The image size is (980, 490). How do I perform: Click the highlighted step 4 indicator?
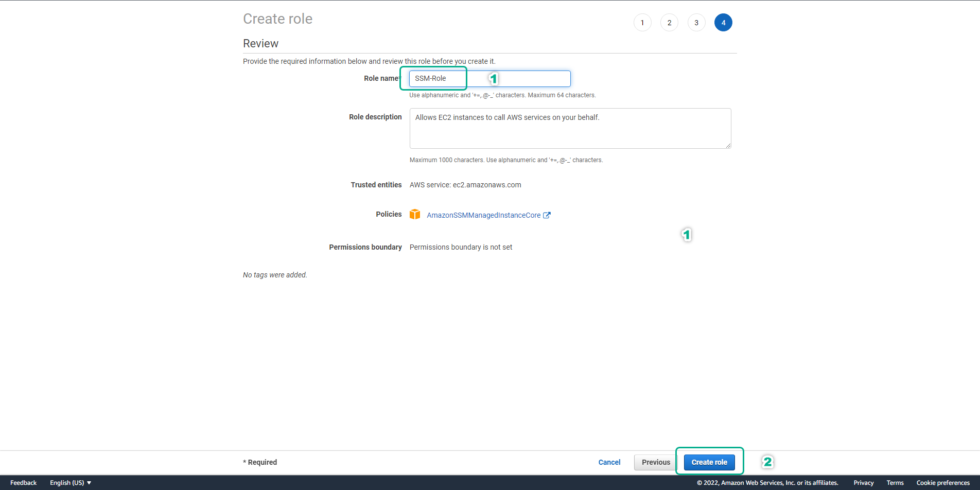[x=723, y=23]
